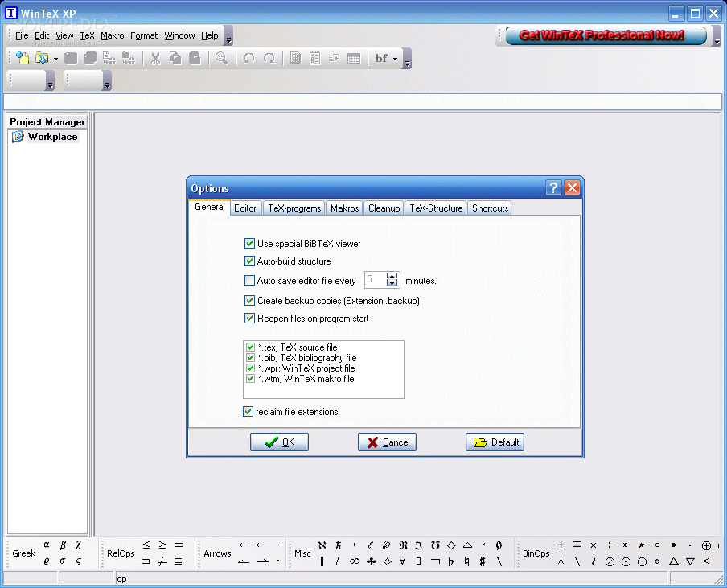This screenshot has height=588, width=727.
Task: Open dropdown arrow next to Open folder icon
Action: [55, 59]
